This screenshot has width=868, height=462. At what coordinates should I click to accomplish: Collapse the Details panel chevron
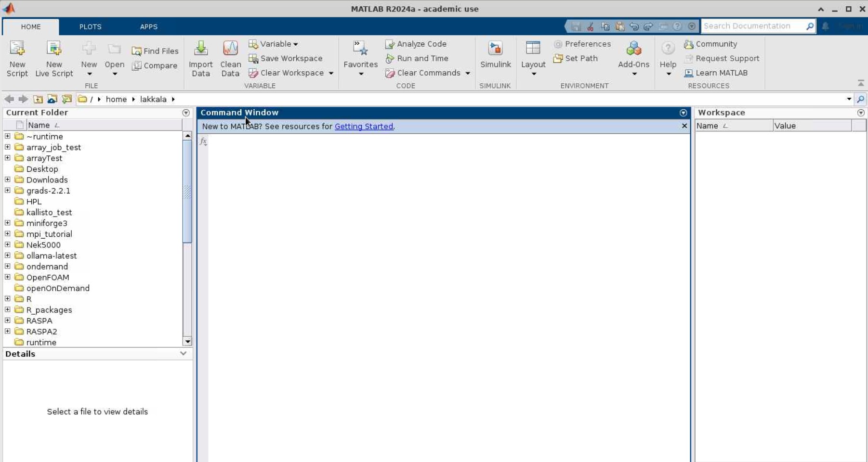tap(183, 353)
